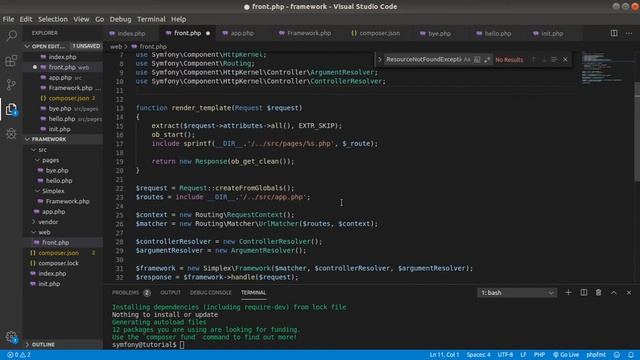Add a new terminal with plus icon
This screenshot has height=360, width=640.
(568, 292)
